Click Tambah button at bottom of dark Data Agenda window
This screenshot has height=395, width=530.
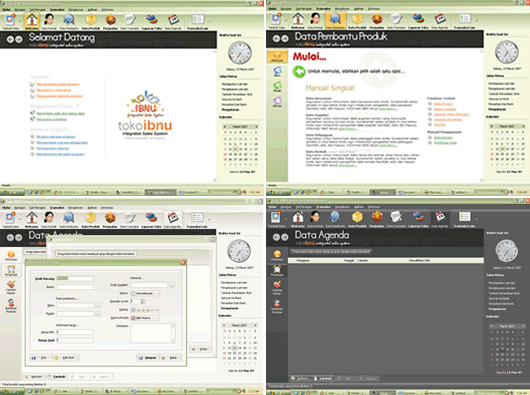[322, 378]
